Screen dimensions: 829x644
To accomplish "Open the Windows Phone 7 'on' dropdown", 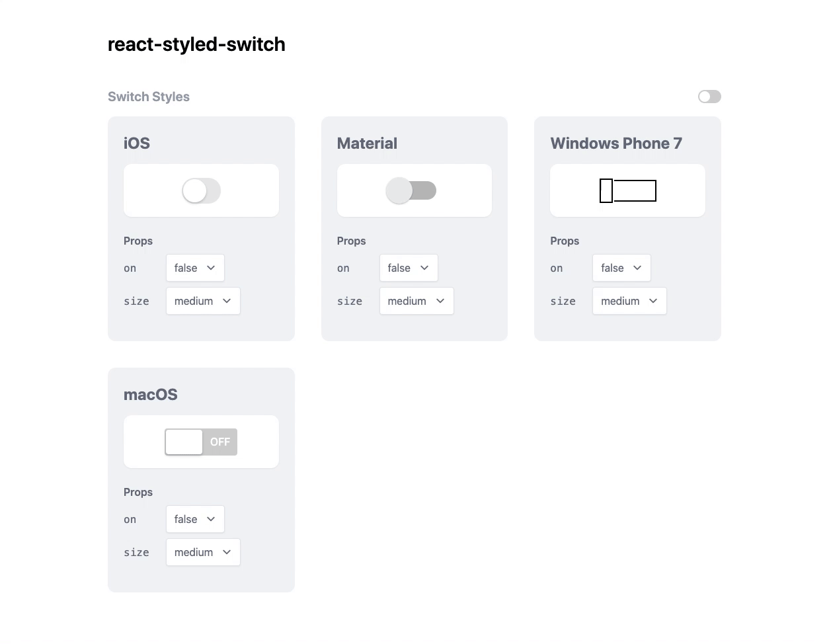I will point(621,268).
